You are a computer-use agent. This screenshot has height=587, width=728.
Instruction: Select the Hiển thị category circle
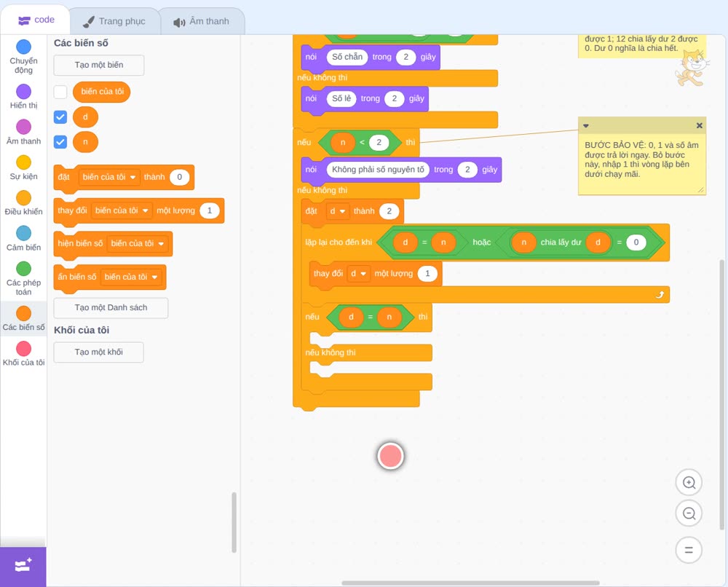(24, 92)
